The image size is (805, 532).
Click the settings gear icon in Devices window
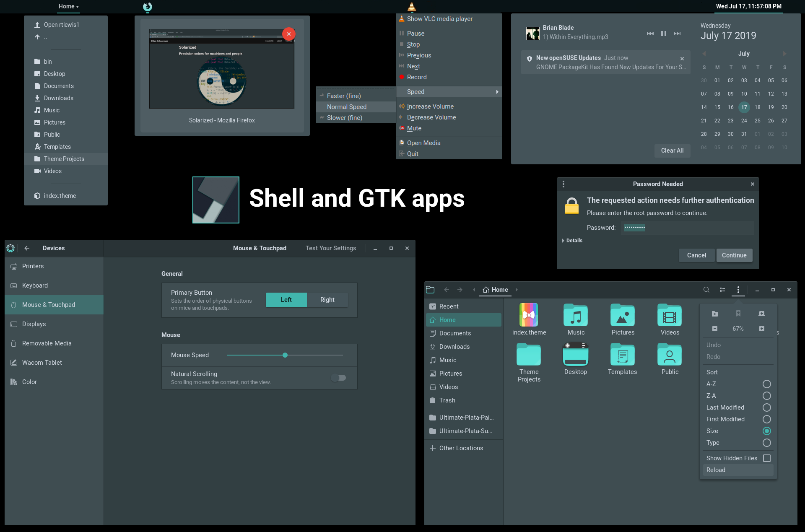[x=10, y=248]
